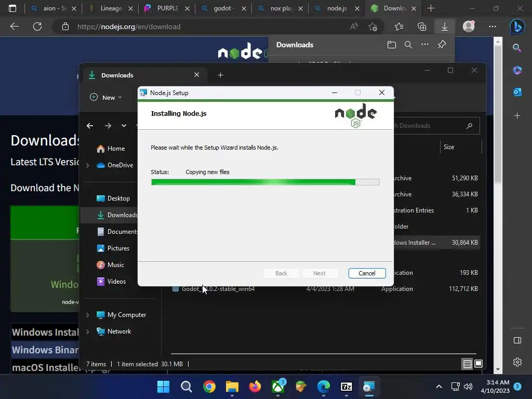Screen dimensions: 532x399
Task: Open more options in Downloads flyout
Action: (x=425, y=45)
